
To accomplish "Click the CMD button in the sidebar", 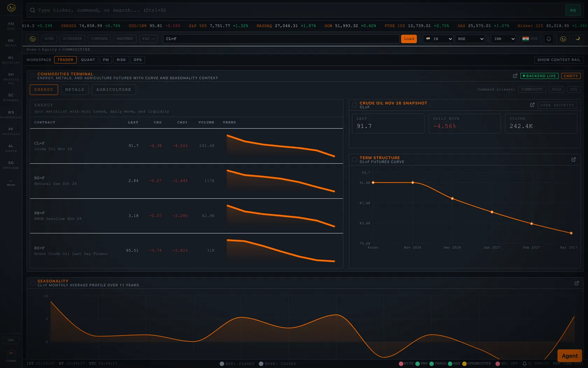I will pyautogui.click(x=11, y=340).
